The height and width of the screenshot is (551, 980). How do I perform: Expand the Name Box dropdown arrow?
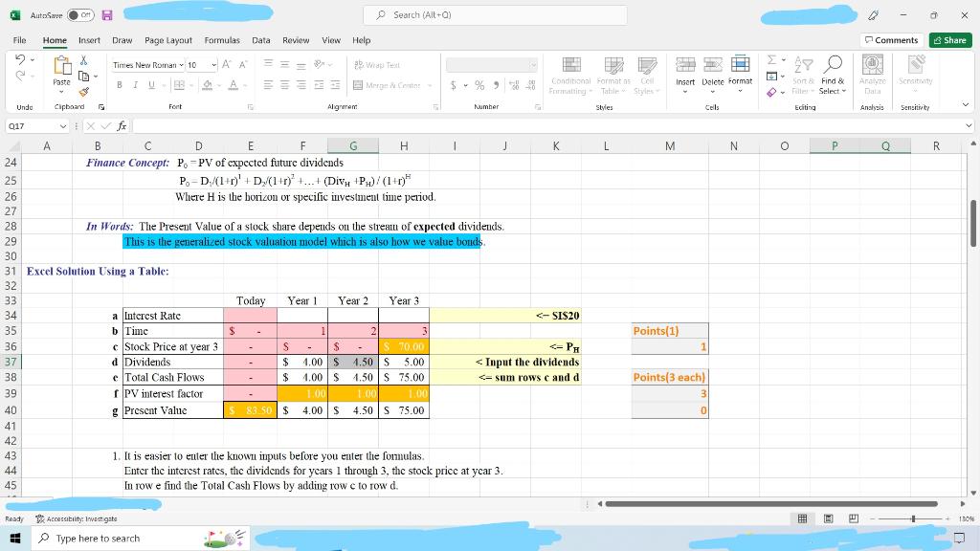click(x=63, y=126)
